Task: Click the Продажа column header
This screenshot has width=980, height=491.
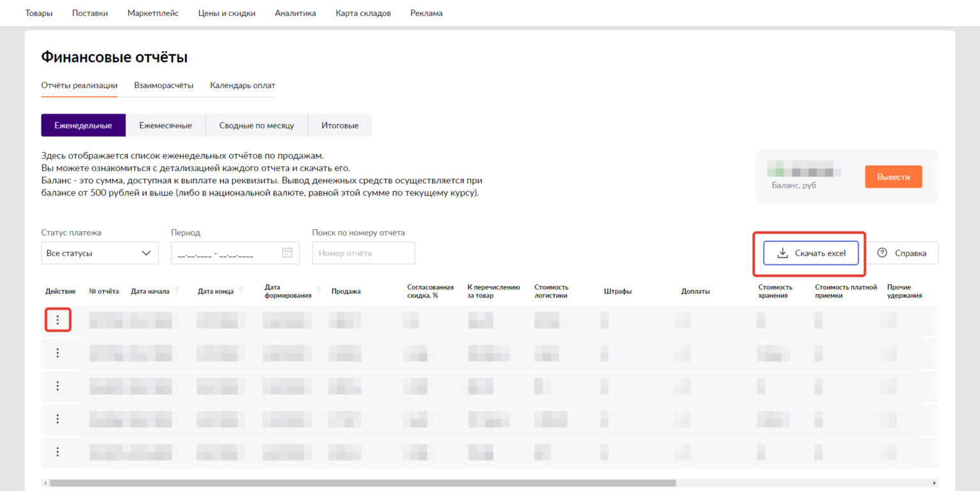Action: 346,291
